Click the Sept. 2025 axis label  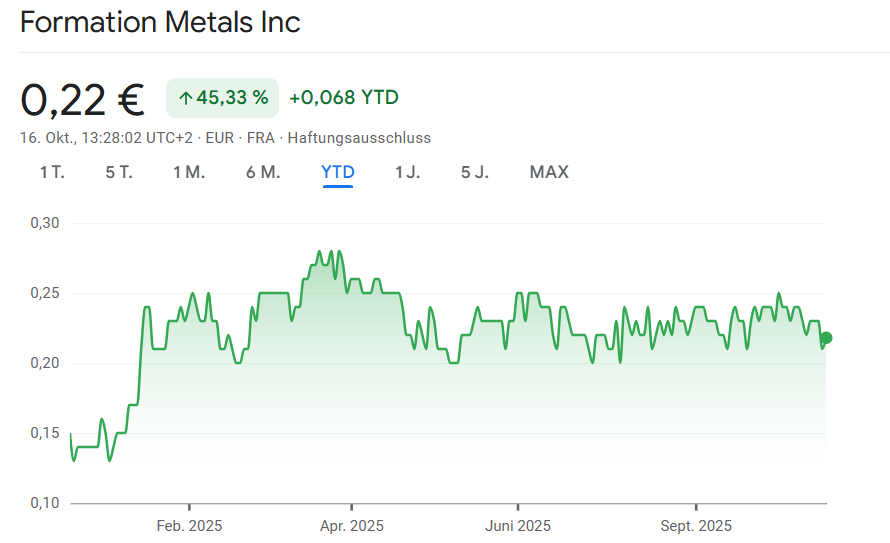click(696, 526)
